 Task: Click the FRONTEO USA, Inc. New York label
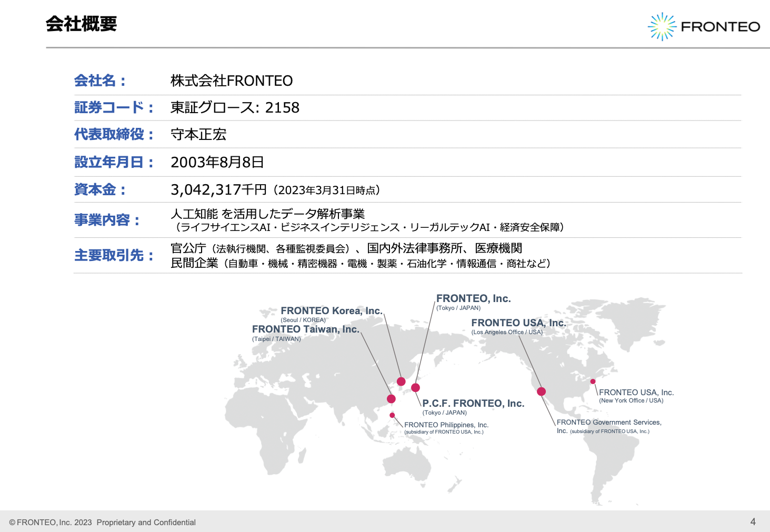[x=636, y=393]
